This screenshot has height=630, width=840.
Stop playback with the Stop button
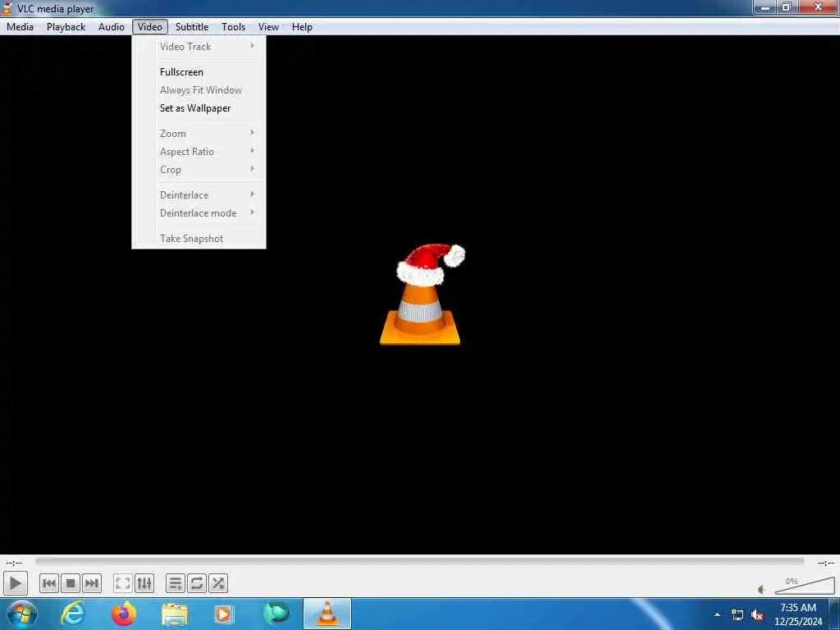pos(71,583)
